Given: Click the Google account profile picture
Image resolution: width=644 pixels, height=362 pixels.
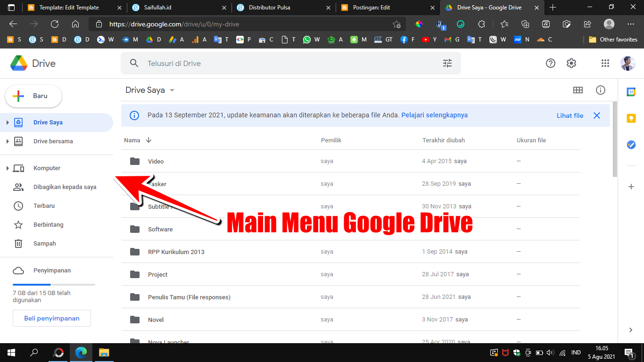Looking at the screenshot, I should [627, 63].
